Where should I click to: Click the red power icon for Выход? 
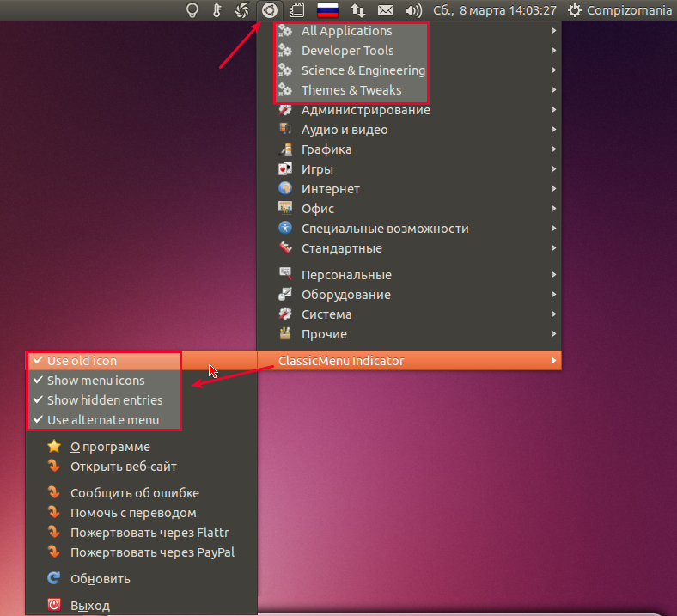coord(54,605)
